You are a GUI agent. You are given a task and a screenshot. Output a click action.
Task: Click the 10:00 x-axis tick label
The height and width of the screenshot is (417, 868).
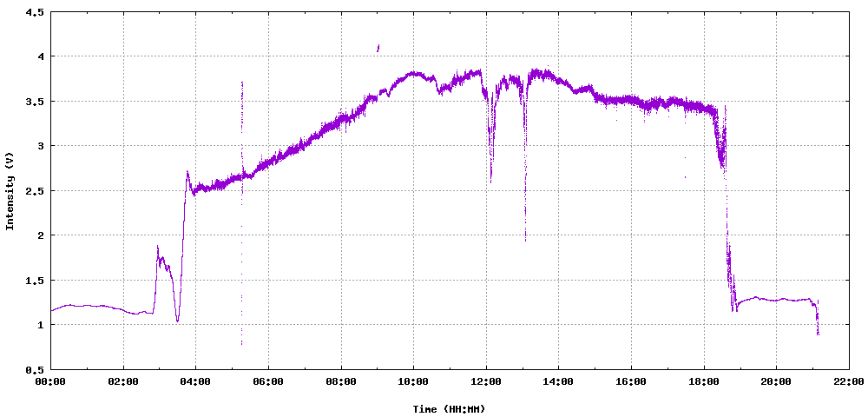pos(413,381)
